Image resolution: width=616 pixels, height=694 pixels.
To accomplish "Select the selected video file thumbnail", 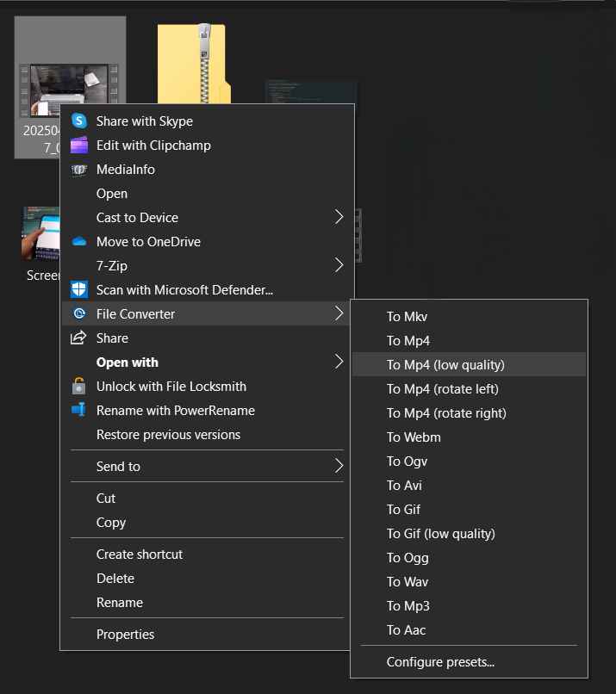I will pyautogui.click(x=70, y=90).
